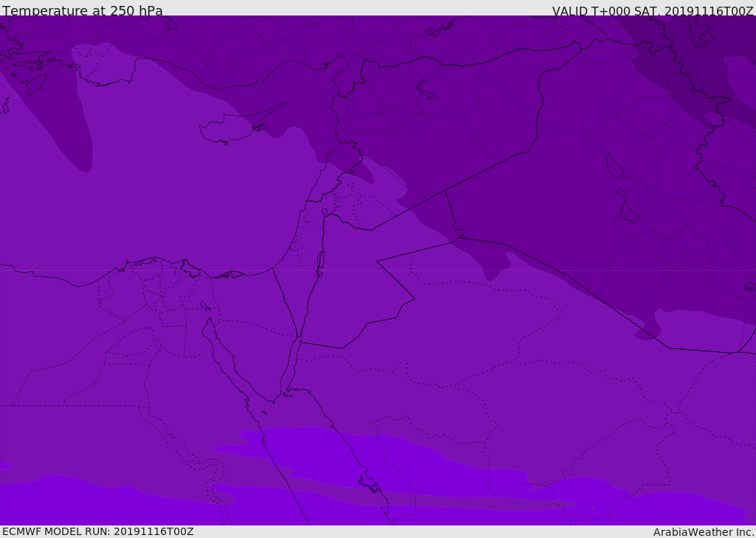The height and width of the screenshot is (538, 756).
Task: Click the 'Temperature at 250 hPa' title text
Action: tap(83, 10)
